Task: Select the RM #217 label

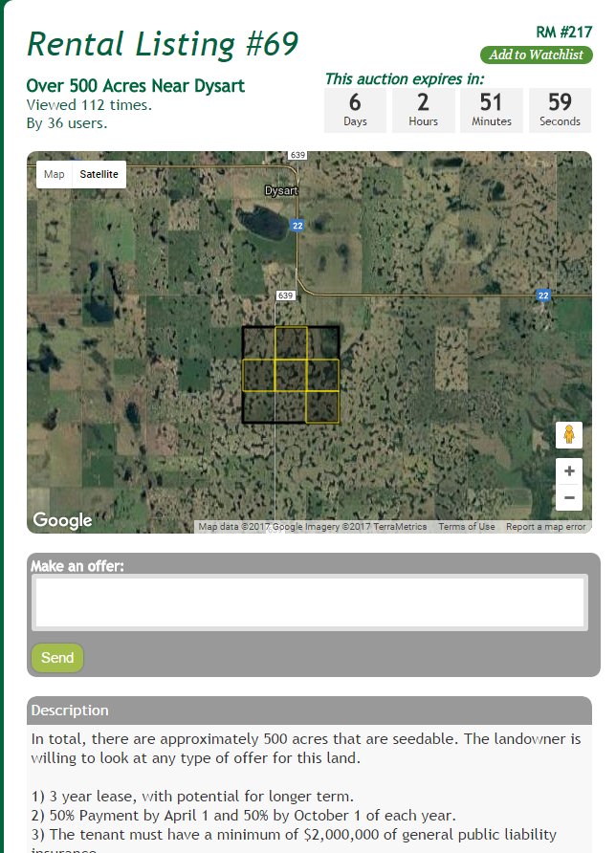Action: 563,33
